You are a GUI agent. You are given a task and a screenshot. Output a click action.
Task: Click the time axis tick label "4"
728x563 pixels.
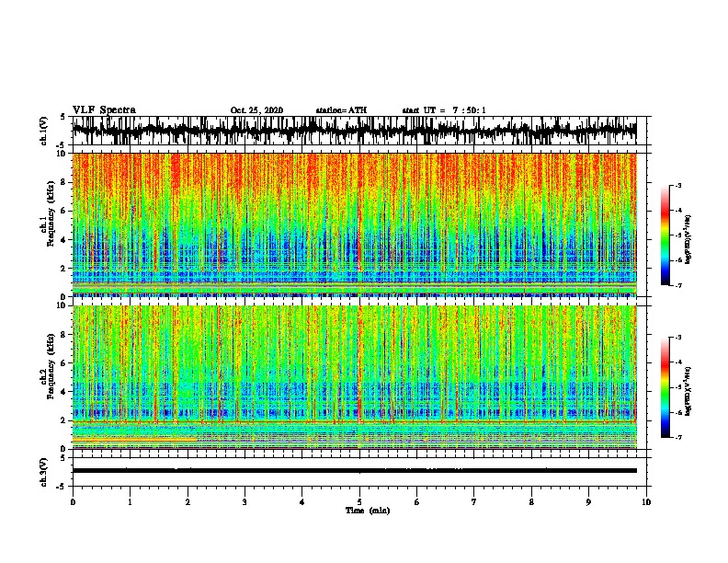pyautogui.click(x=302, y=501)
